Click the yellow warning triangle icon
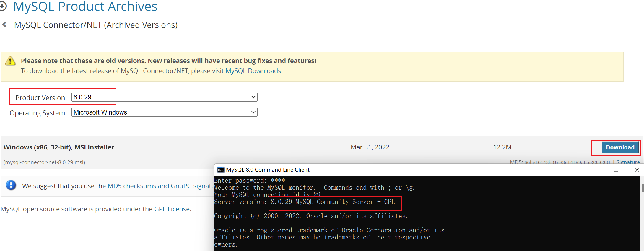 [10, 61]
